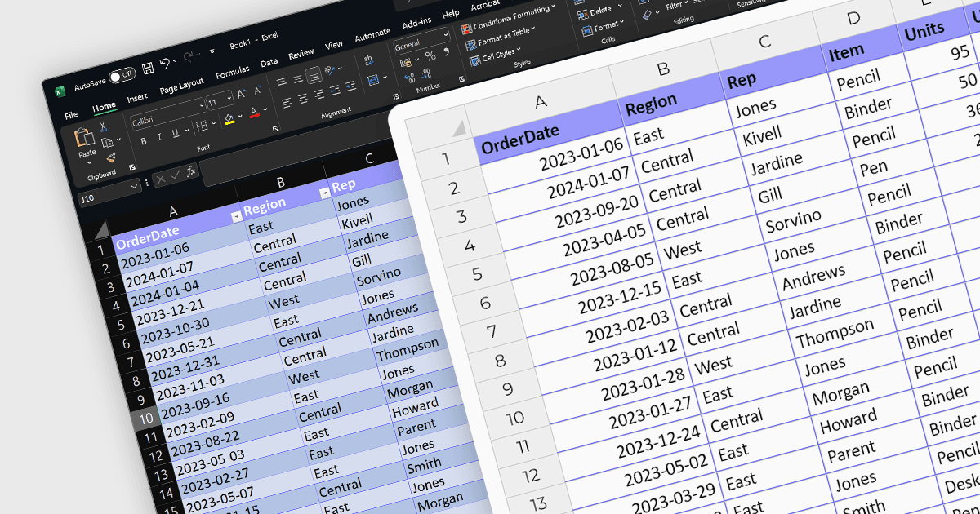Switch to the Page Layout tab
Screen dimensions: 980x514
181,86
